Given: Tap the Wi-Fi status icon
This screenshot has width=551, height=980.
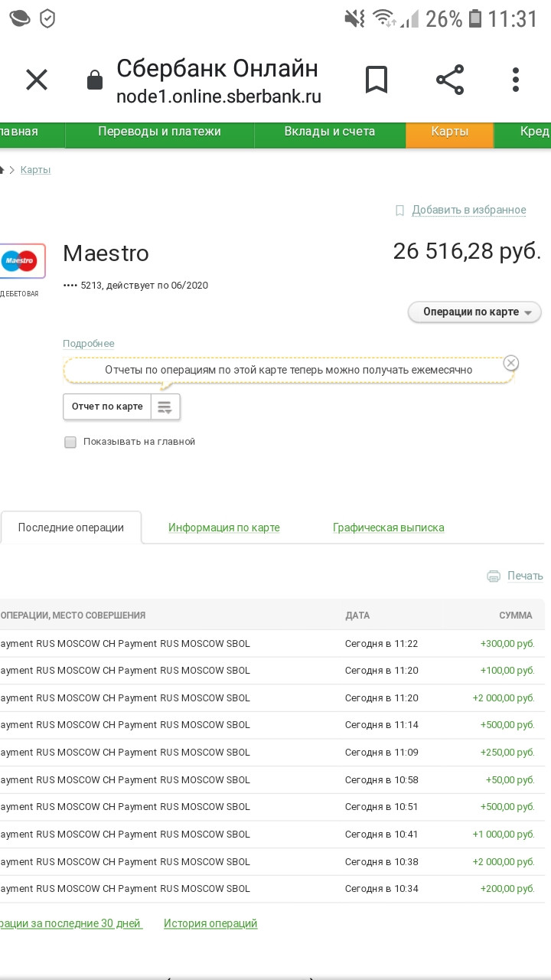Looking at the screenshot, I should click(x=383, y=18).
